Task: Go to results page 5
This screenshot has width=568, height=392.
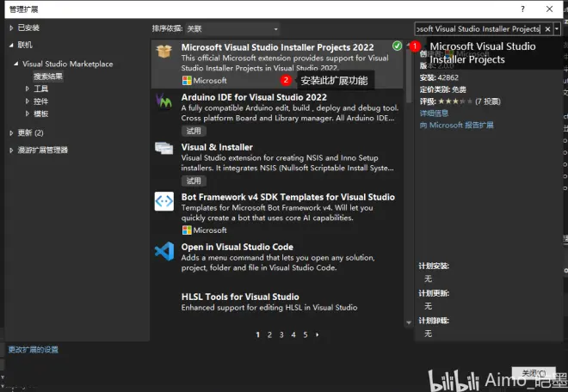Action: point(306,334)
